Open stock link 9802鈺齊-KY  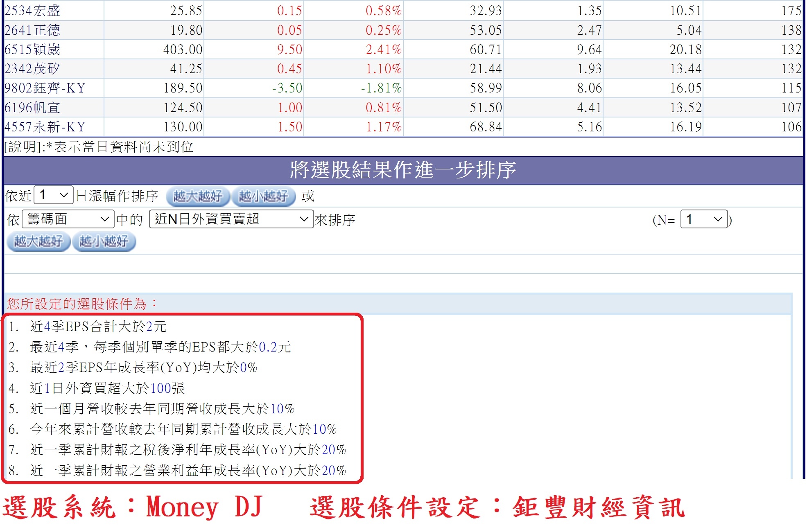[45, 88]
